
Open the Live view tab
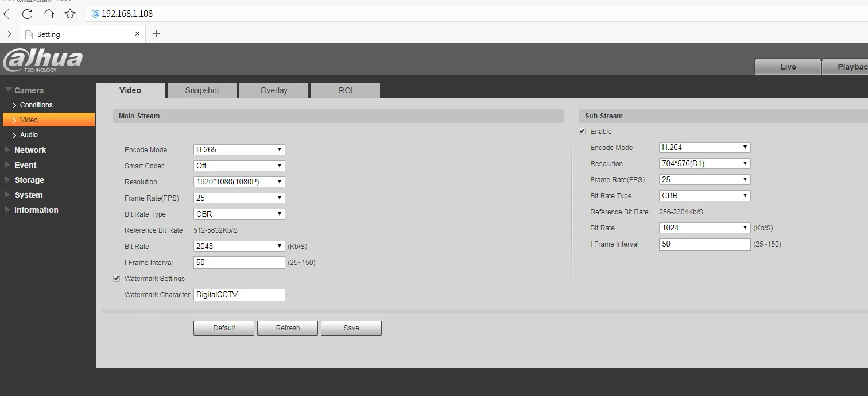[x=788, y=67]
